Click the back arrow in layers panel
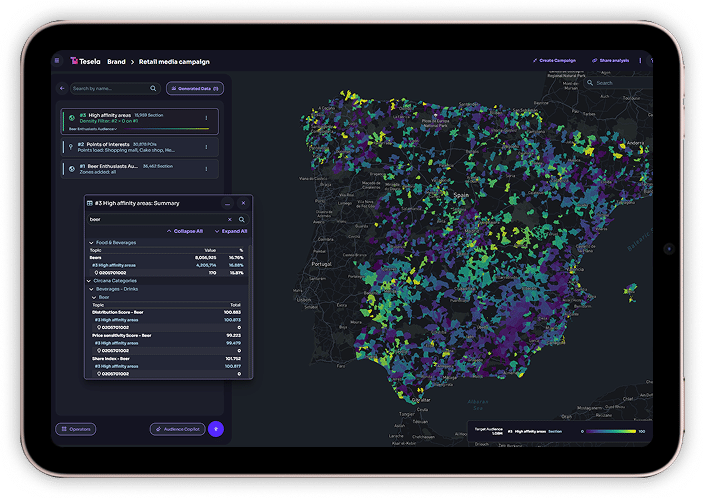The image size is (704, 499). [61, 88]
